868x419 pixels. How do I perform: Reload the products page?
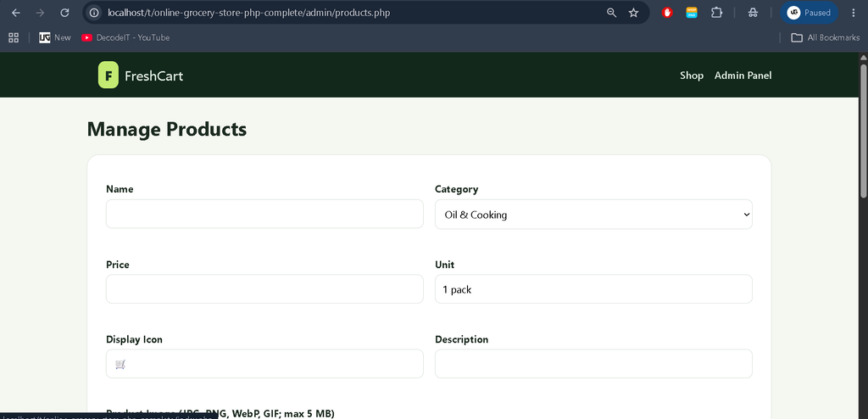64,13
